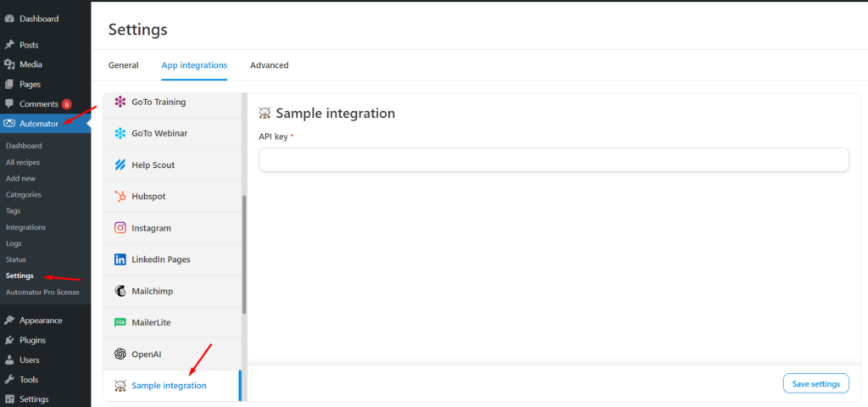The image size is (868, 407).
Task: Click into the API key field
Action: pyautogui.click(x=554, y=159)
